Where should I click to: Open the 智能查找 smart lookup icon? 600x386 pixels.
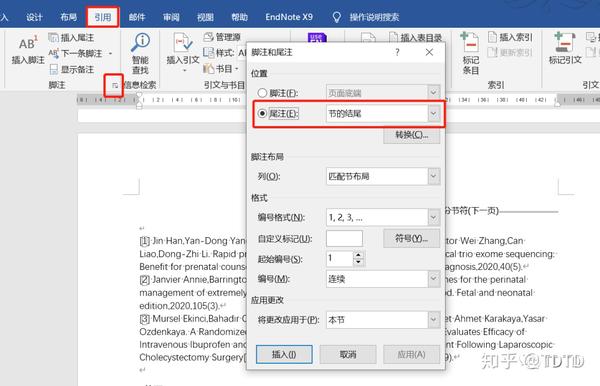tap(140, 42)
